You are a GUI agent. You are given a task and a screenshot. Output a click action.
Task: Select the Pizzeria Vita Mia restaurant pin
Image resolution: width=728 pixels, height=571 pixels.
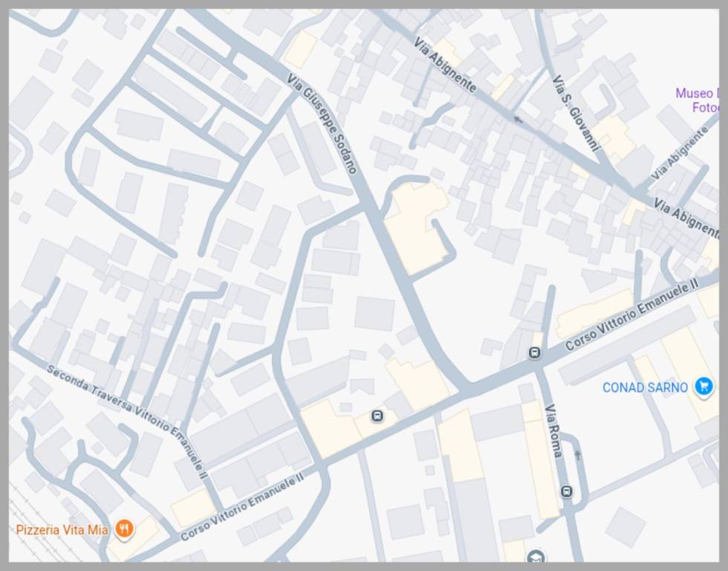pyautogui.click(x=124, y=529)
